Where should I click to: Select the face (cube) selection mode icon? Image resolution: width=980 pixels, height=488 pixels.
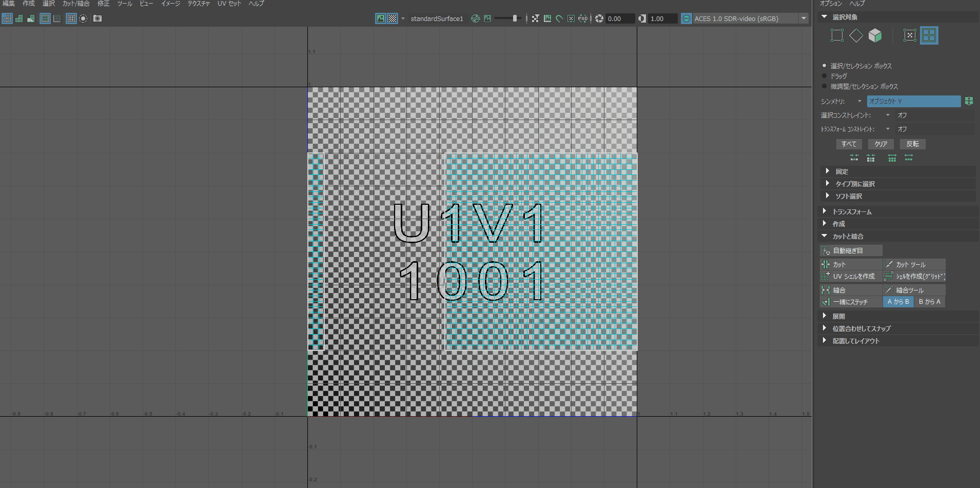[875, 35]
